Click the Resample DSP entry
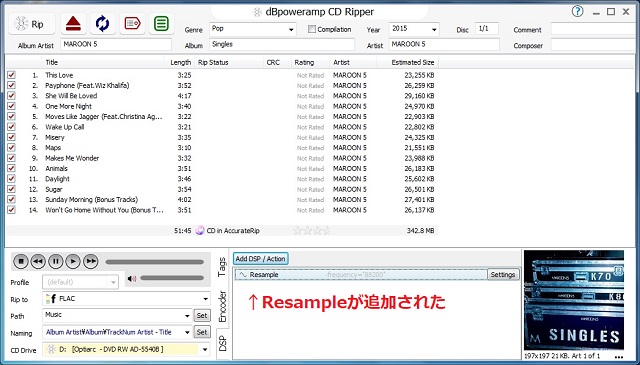The width and height of the screenshot is (640, 365). 361,275
